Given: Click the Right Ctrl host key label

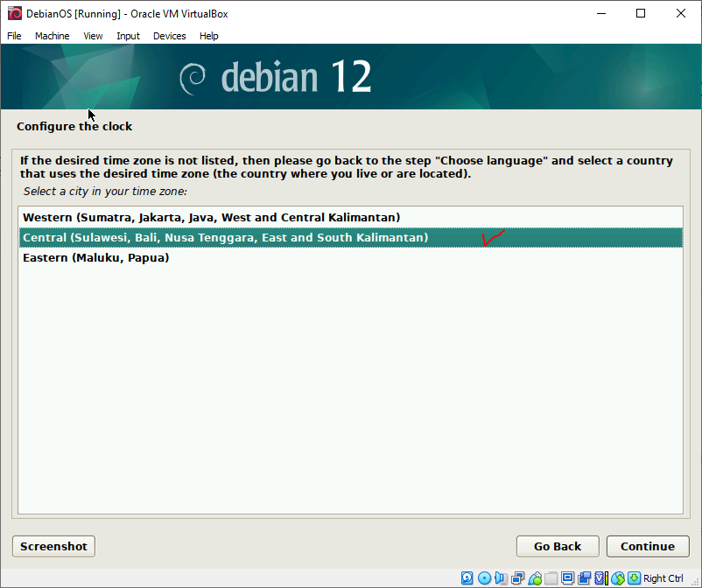Looking at the screenshot, I should (663, 578).
